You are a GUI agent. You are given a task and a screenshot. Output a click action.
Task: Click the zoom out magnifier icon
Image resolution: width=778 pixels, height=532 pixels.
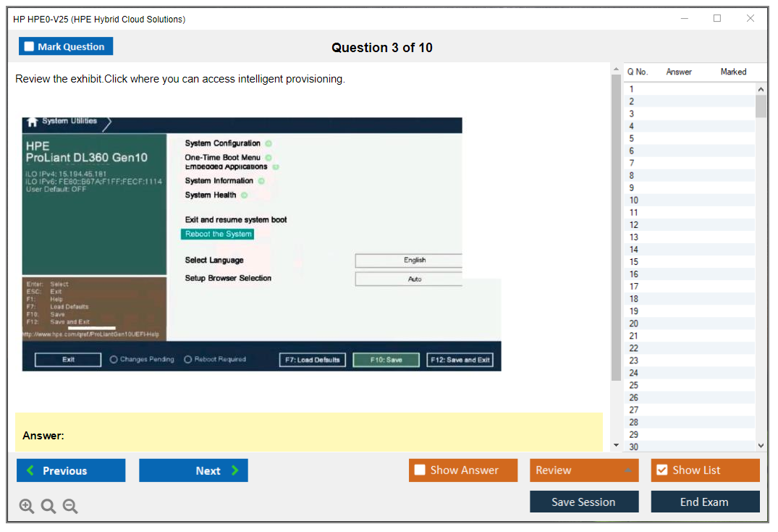point(70,507)
